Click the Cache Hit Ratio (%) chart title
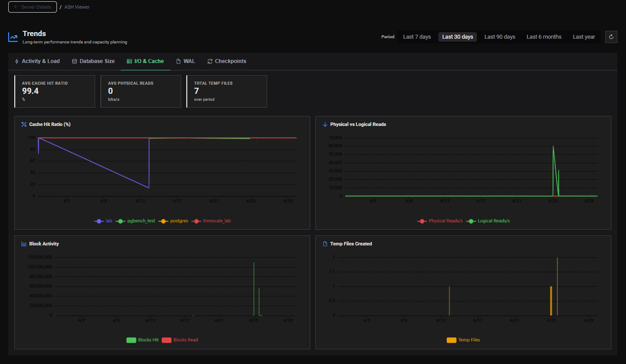626x364 pixels. click(x=50, y=124)
